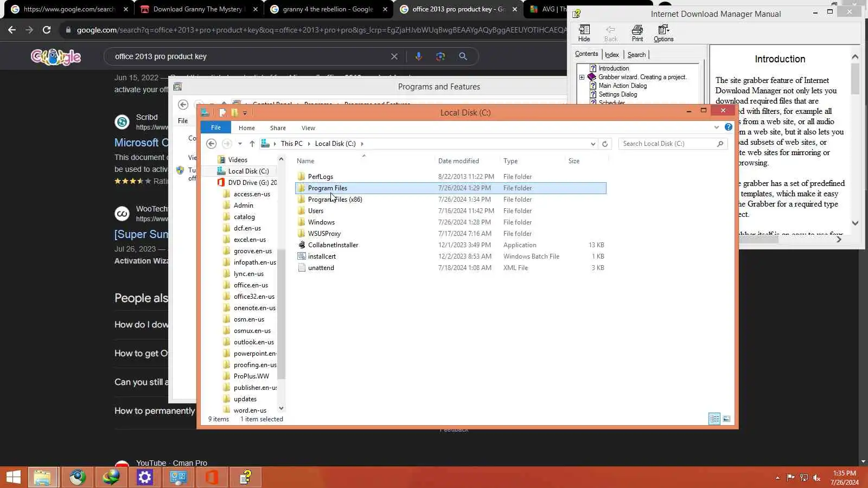Sort files by the Name column header
868x488 pixels.
305,161
